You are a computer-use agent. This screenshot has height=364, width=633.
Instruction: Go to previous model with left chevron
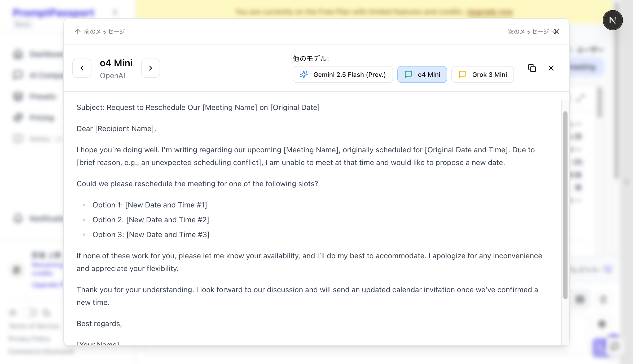tap(82, 68)
